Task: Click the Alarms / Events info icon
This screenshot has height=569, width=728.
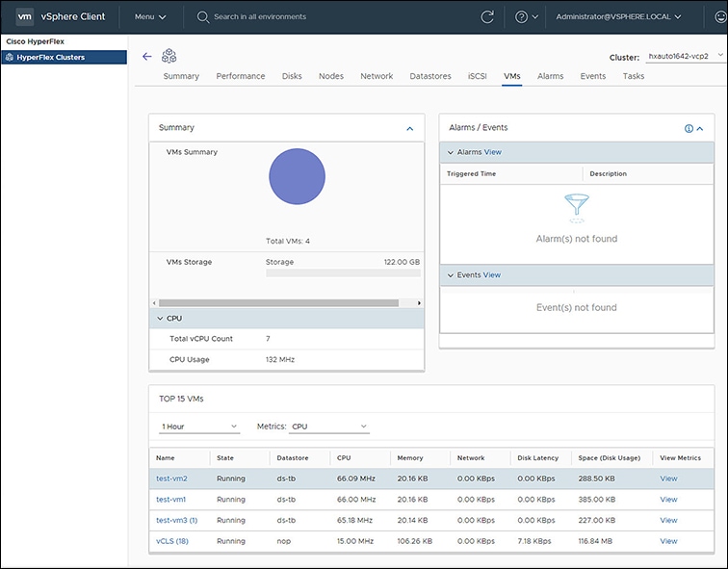Action: [x=689, y=129]
